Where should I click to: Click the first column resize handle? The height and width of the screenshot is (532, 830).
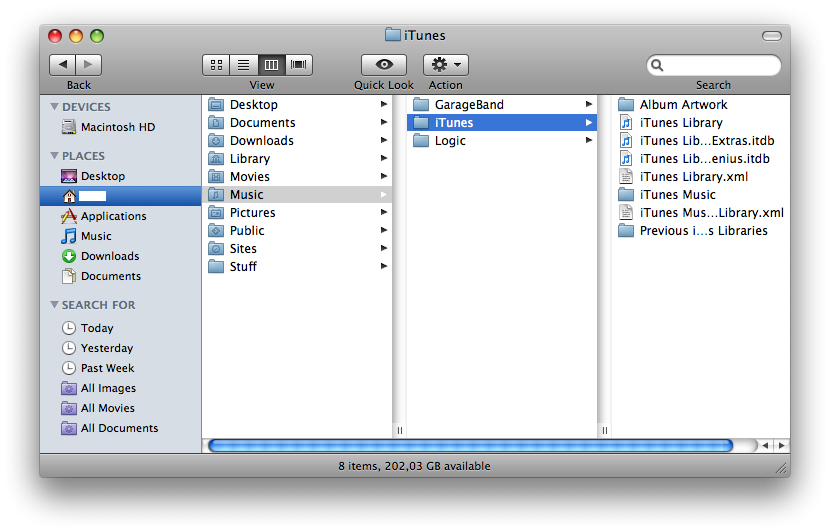(x=400, y=430)
